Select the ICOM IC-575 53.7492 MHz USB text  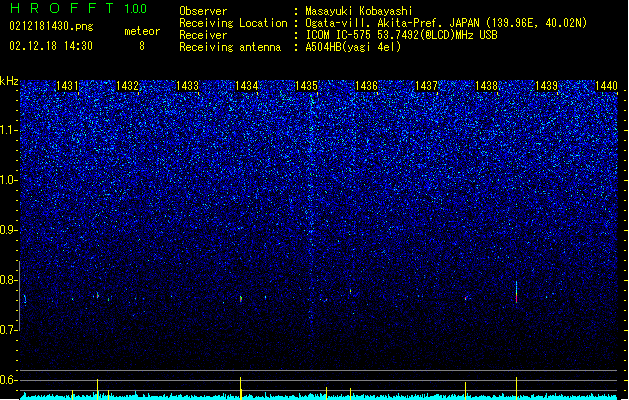(401, 35)
